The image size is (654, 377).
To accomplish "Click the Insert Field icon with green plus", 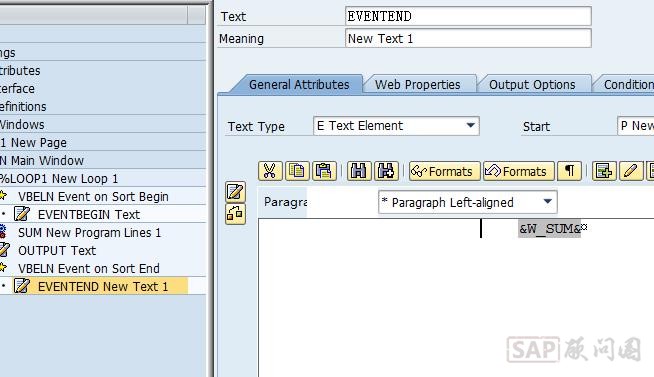I will pyautogui.click(x=604, y=171).
